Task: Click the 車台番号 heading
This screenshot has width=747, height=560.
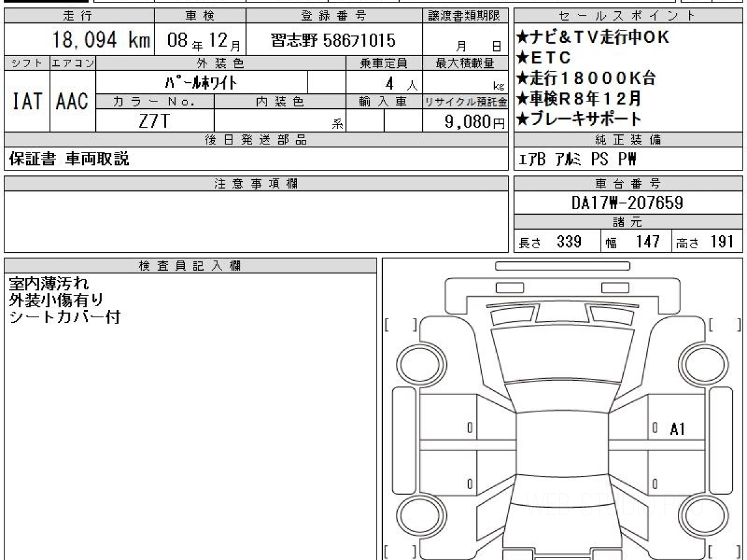Action: [x=629, y=184]
